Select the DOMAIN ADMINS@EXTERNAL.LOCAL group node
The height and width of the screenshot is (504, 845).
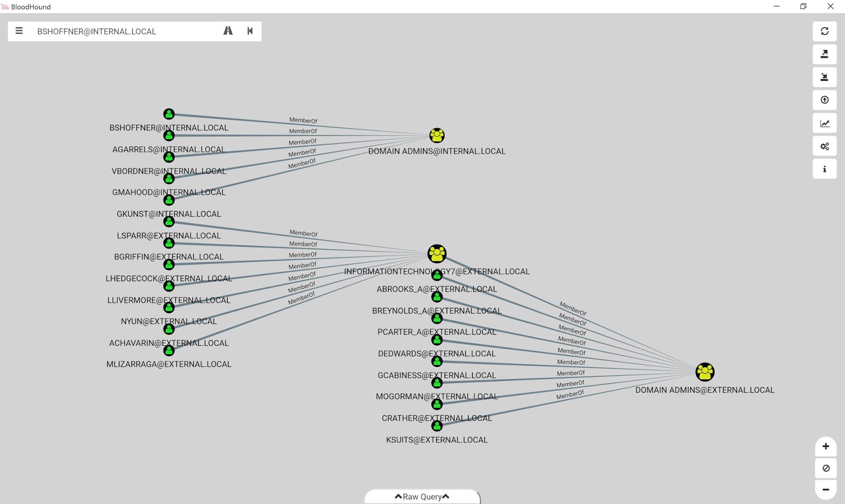[x=705, y=372]
